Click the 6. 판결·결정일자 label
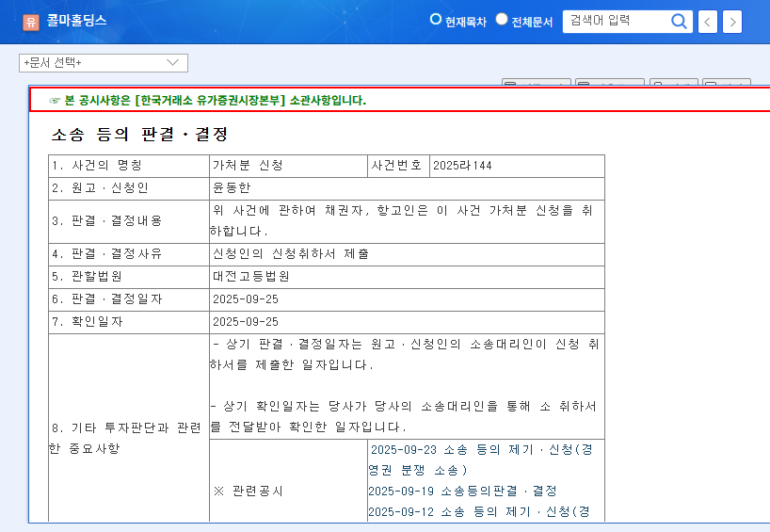 coord(107,299)
